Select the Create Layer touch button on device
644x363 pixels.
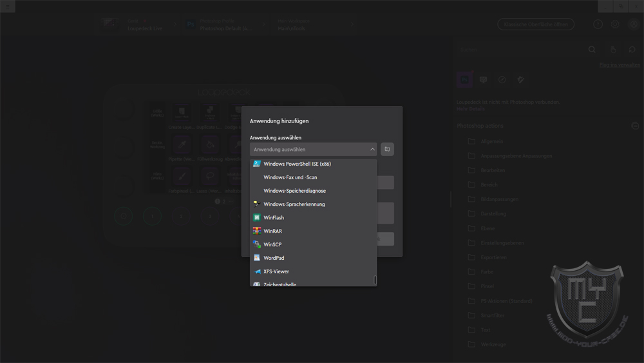click(182, 113)
